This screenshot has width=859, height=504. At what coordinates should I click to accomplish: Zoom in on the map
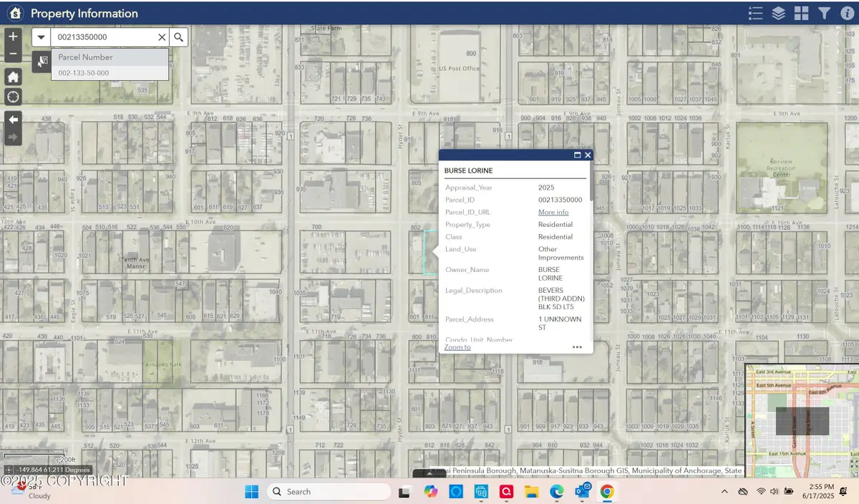tap(13, 37)
